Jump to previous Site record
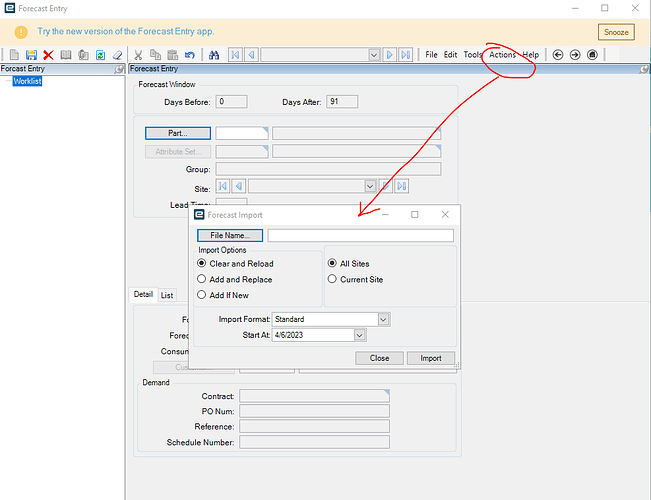The height and width of the screenshot is (500, 651). (239, 186)
